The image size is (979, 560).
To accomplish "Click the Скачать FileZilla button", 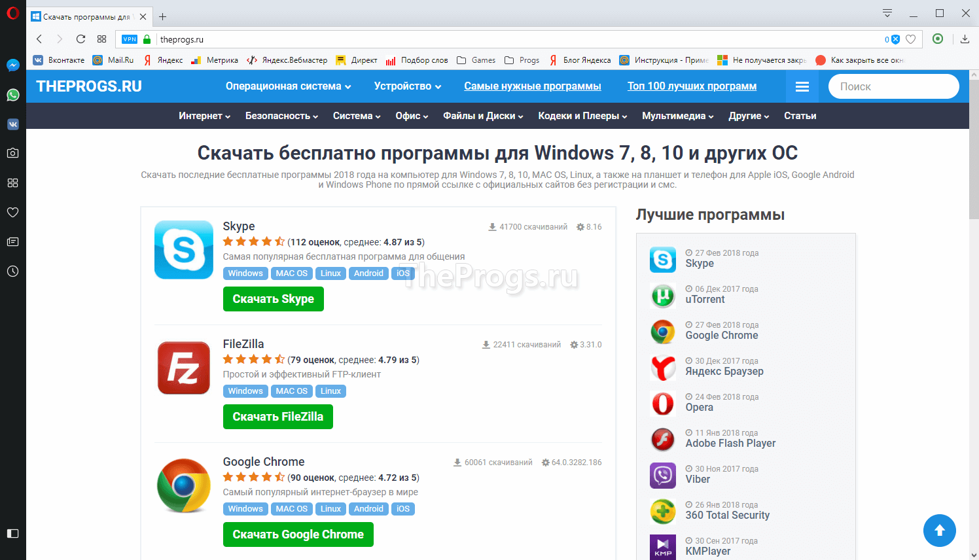I will pyautogui.click(x=278, y=417).
